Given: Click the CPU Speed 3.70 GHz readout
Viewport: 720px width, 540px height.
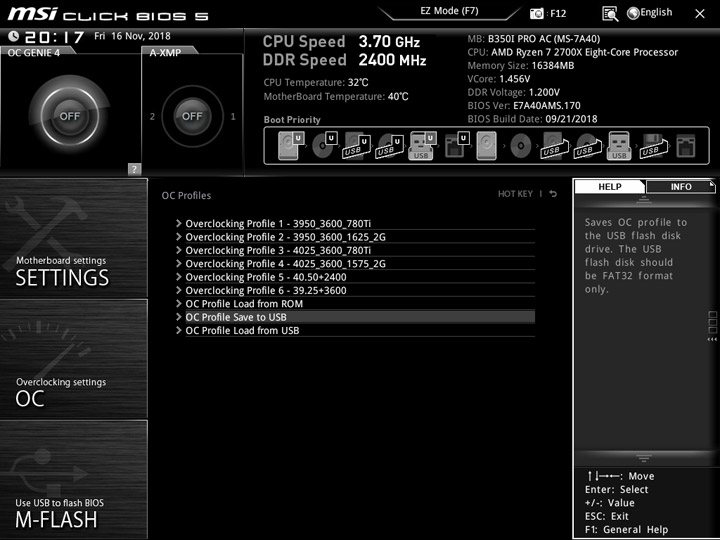Looking at the screenshot, I should [341, 42].
